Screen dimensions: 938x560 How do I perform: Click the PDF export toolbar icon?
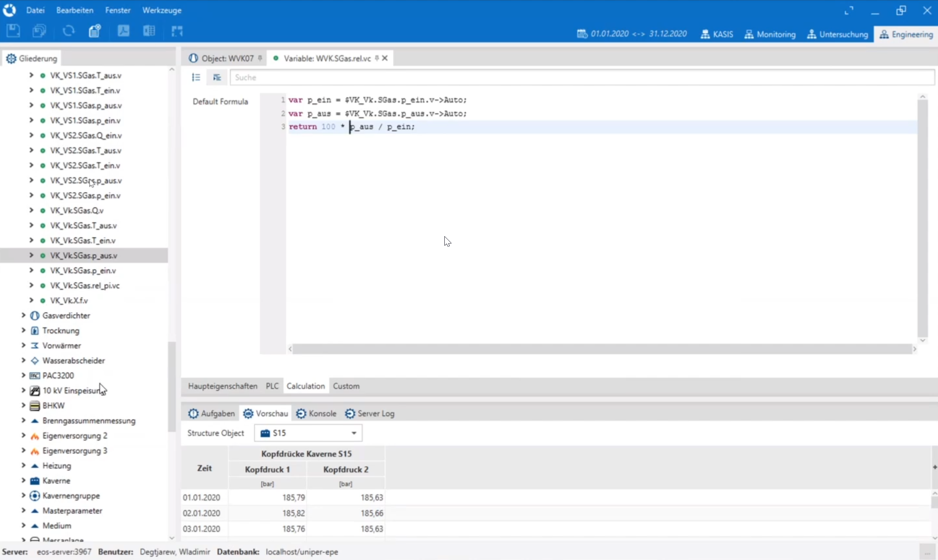tap(124, 31)
